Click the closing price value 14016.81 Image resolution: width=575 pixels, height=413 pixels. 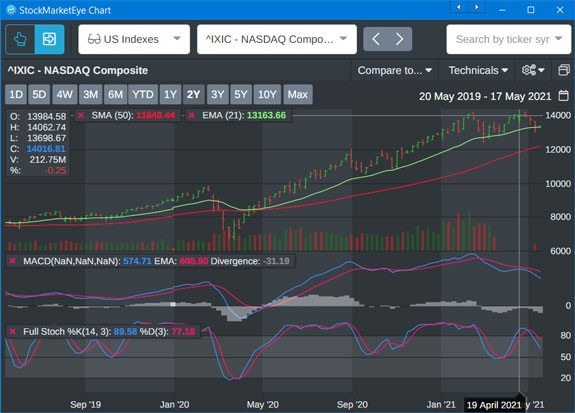coord(46,149)
